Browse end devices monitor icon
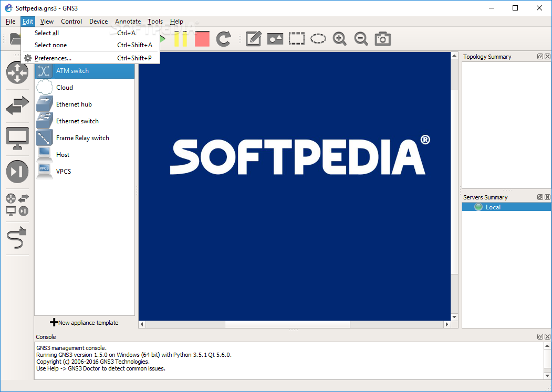552x392 pixels. point(17,139)
